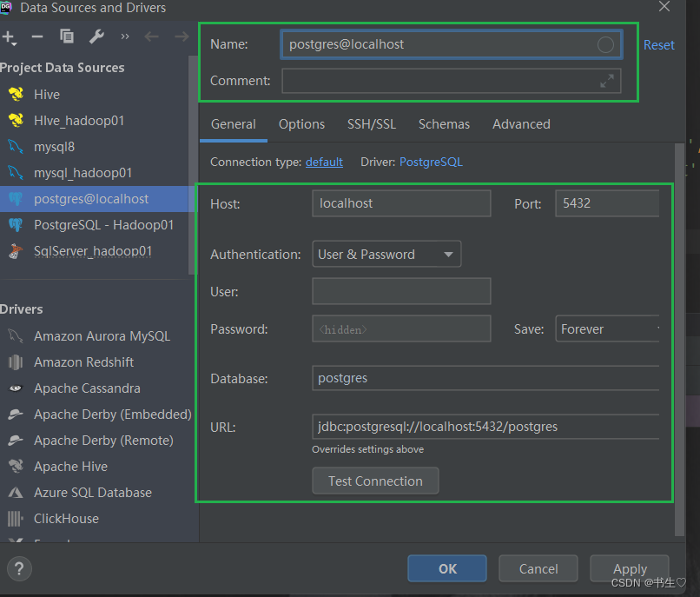The width and height of the screenshot is (700, 597).
Task: Open the Authentication dropdown
Action: 386,255
